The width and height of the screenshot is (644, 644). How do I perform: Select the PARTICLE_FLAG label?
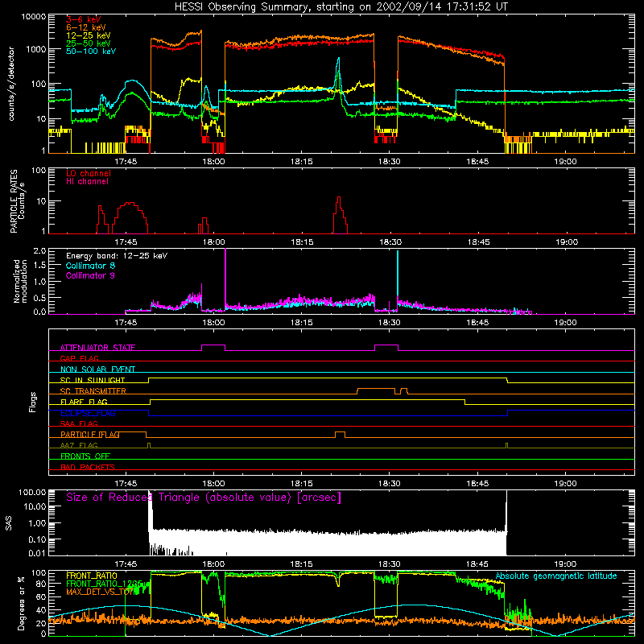[90, 435]
